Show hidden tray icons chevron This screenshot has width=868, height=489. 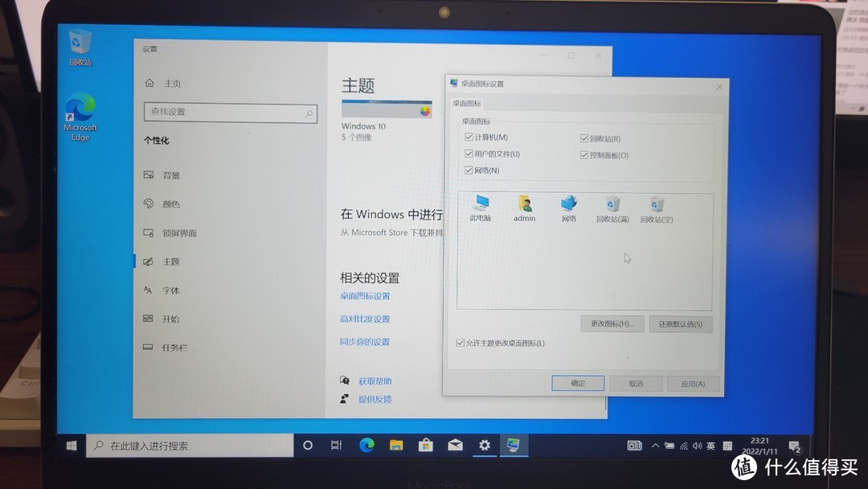coord(656,446)
